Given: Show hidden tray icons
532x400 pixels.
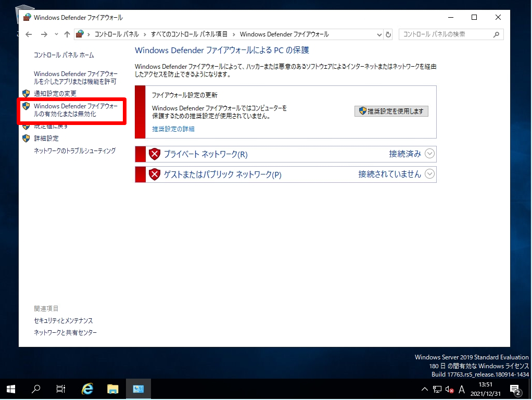Looking at the screenshot, I should [424, 390].
